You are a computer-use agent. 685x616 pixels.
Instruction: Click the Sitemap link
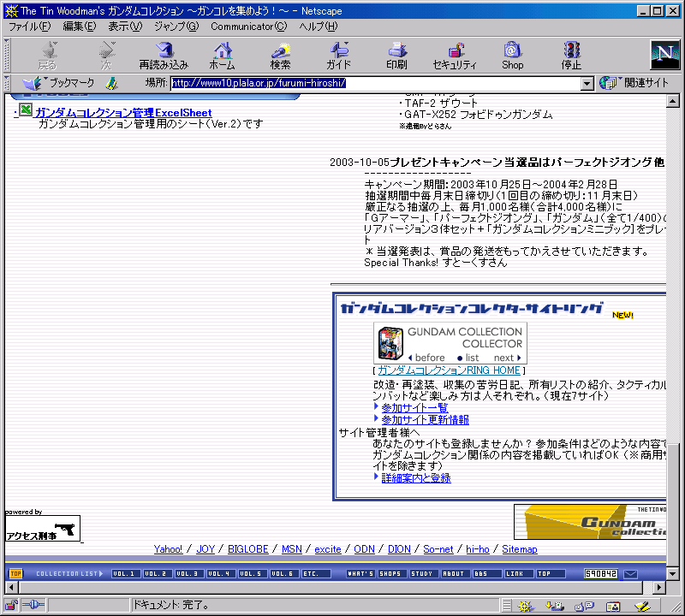(x=520, y=549)
